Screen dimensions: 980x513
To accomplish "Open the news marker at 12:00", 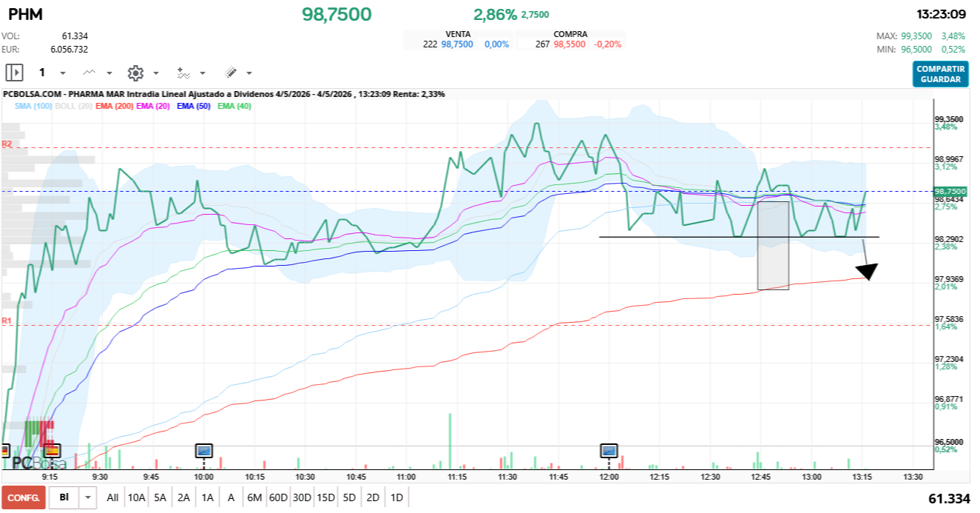I will click(x=609, y=449).
